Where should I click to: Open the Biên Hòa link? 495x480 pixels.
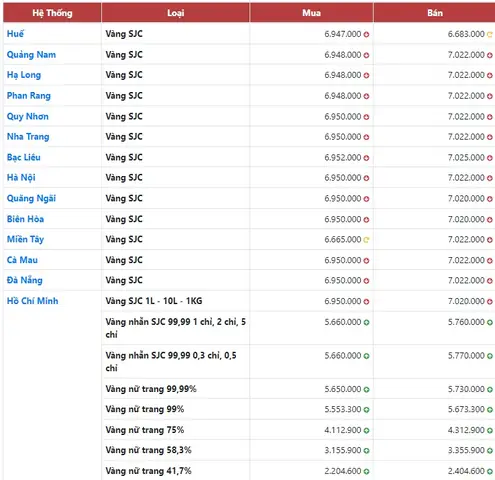pyautogui.click(x=25, y=219)
